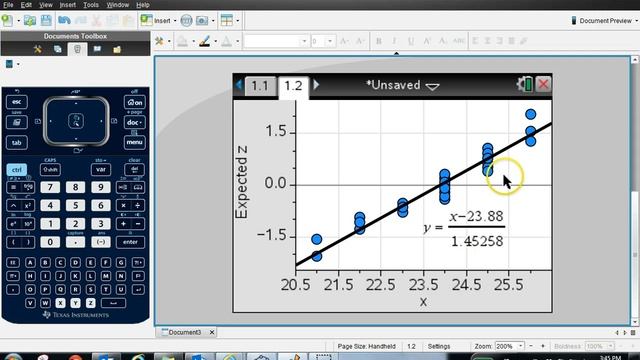The width and height of the screenshot is (640, 360).
Task: Click the Open Document folder icon
Action: tap(30, 20)
